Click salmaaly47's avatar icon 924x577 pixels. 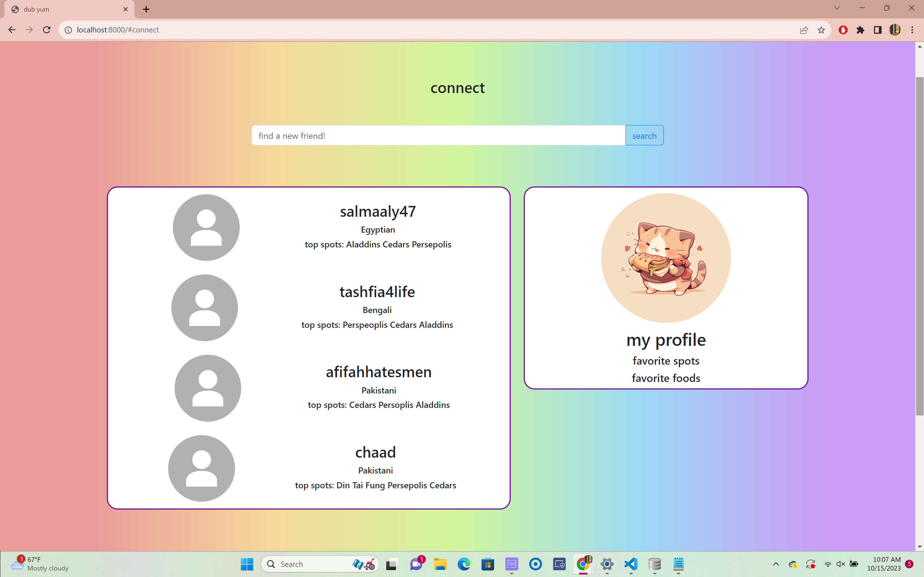(206, 228)
